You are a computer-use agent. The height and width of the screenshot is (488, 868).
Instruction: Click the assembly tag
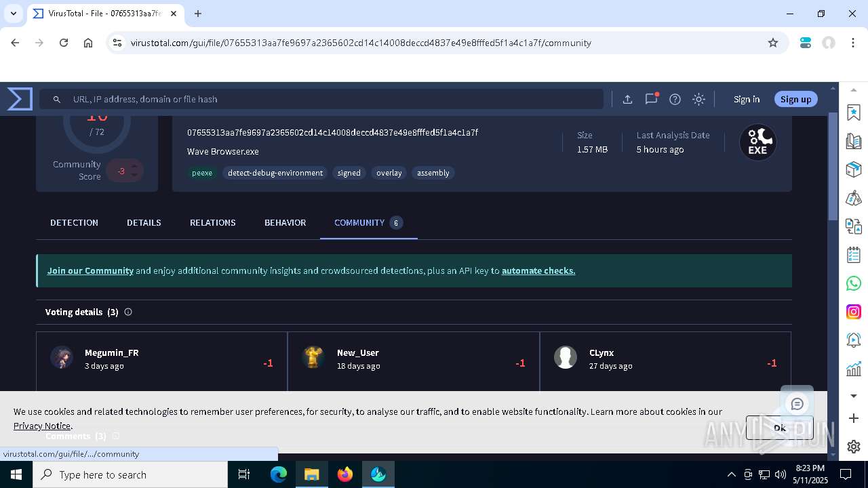tap(433, 173)
